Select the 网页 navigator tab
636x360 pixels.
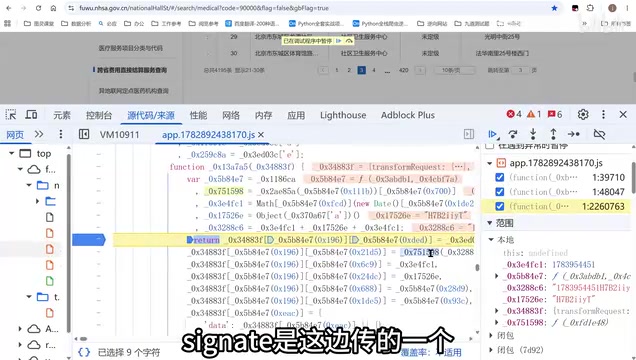coord(15,135)
